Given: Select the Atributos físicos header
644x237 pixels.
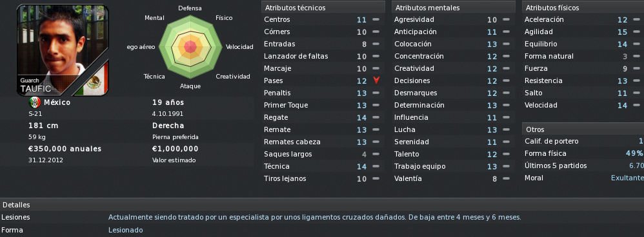Looking at the screenshot, I should point(583,8).
